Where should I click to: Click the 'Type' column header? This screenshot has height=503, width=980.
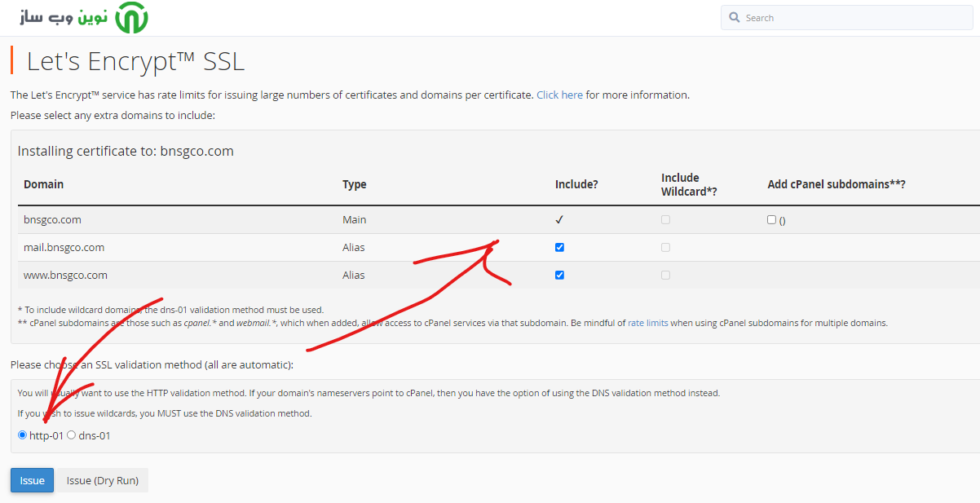click(x=355, y=184)
